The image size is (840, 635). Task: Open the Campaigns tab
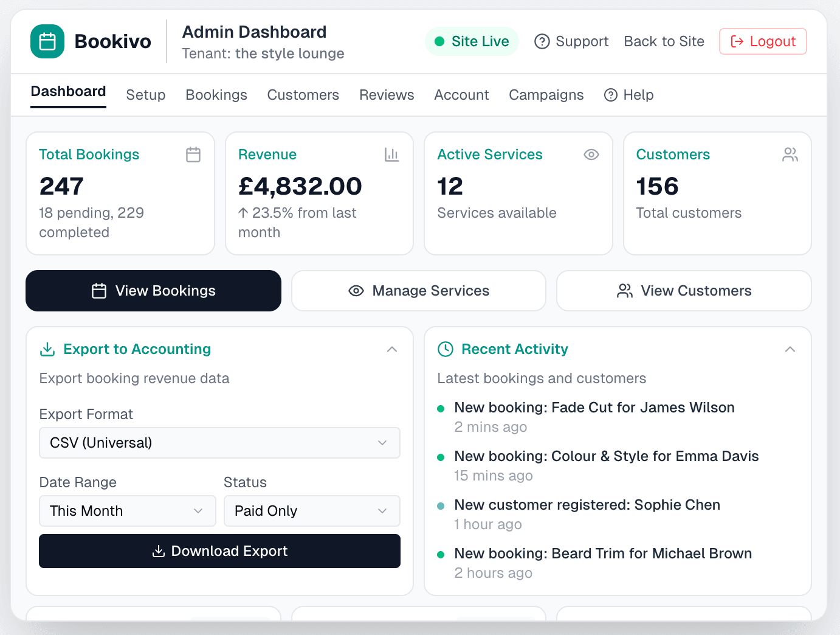(x=546, y=95)
